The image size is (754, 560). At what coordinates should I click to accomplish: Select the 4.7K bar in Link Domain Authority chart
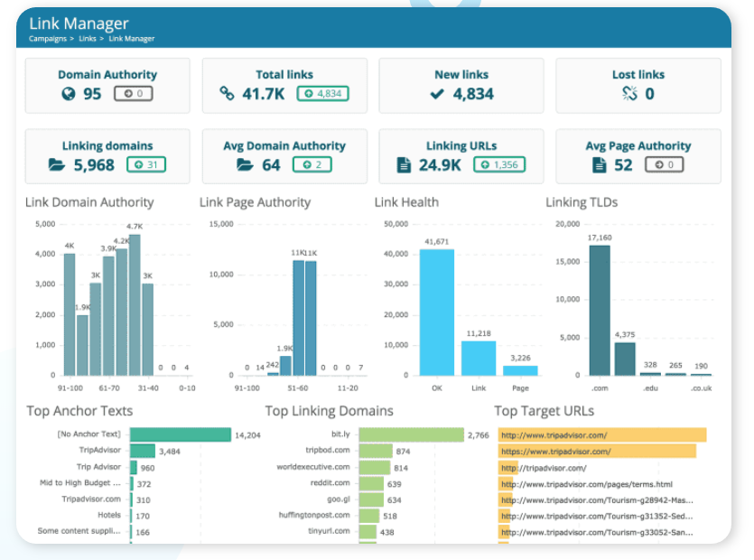(135, 305)
